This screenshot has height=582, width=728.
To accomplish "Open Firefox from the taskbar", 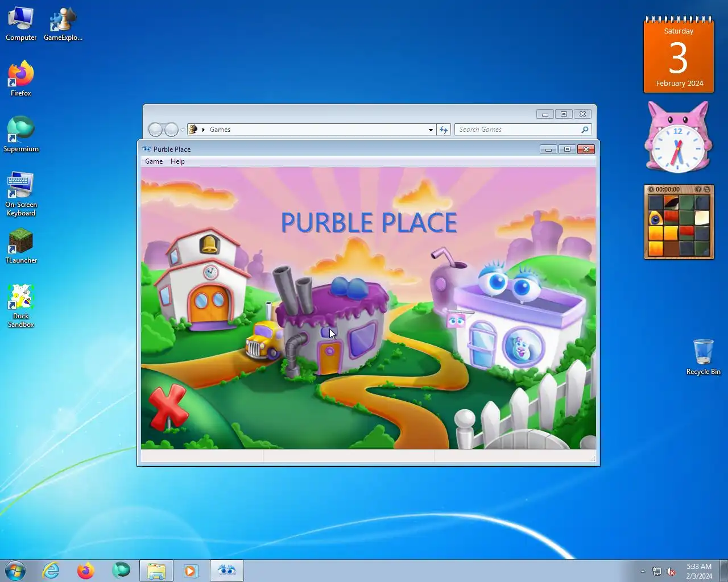I will (x=86, y=571).
